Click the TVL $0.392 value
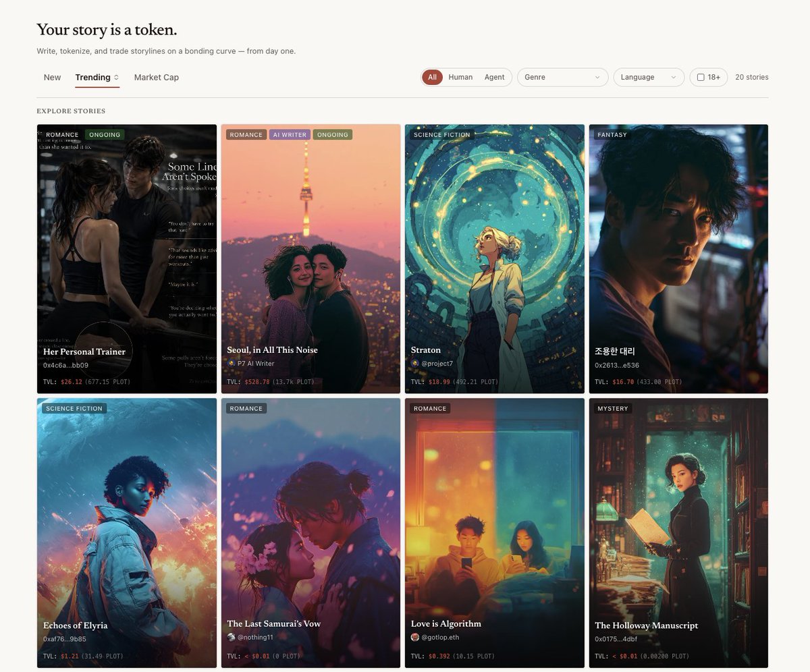This screenshot has height=672, width=810. point(439,656)
